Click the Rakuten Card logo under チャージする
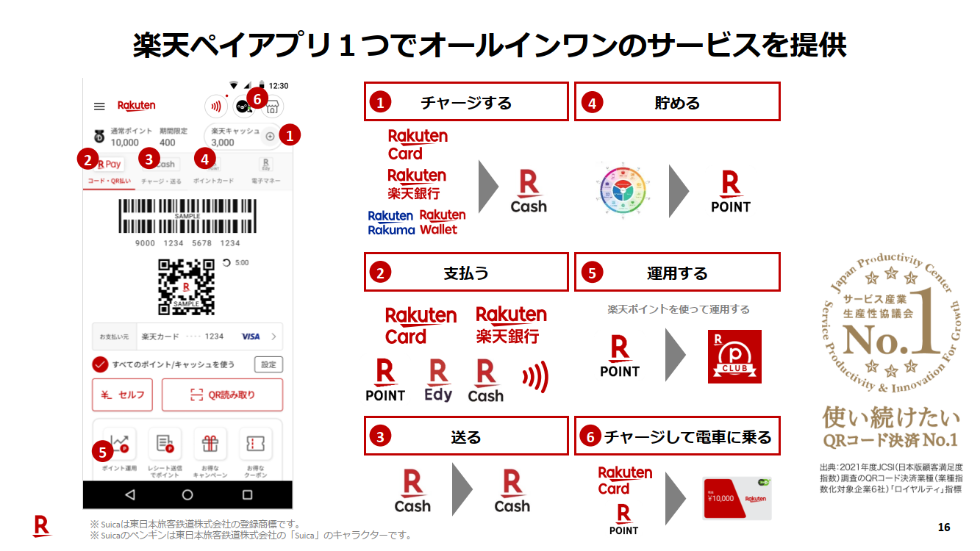Screen dimensions: 980x551 tap(418, 145)
